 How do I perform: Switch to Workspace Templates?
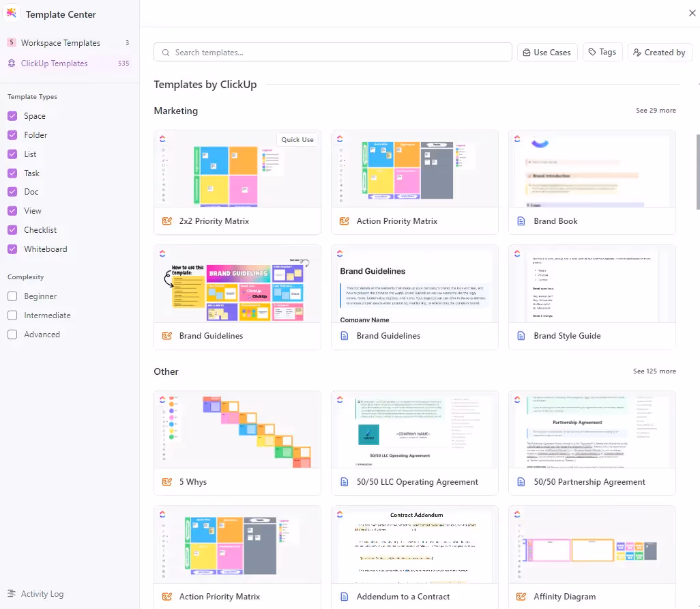click(61, 43)
